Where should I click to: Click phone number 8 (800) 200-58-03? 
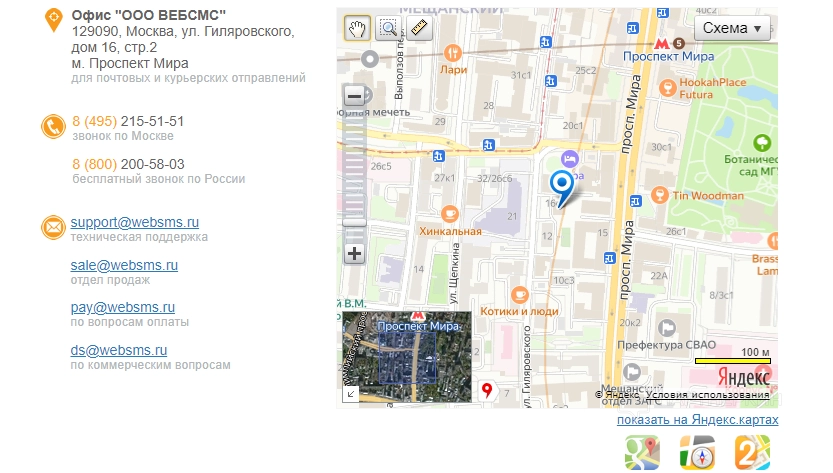pos(128,164)
